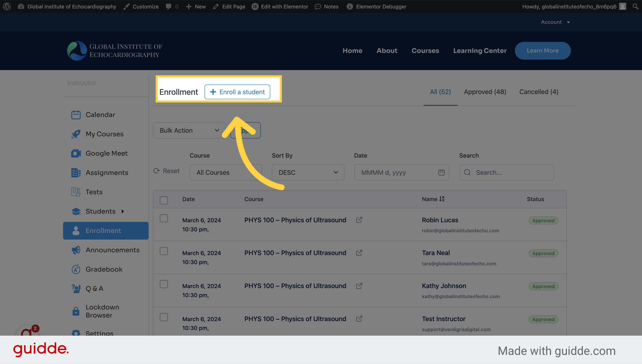Screen dimensions: 642x364
Task: Open About in the site navigation
Action: tap(387, 51)
